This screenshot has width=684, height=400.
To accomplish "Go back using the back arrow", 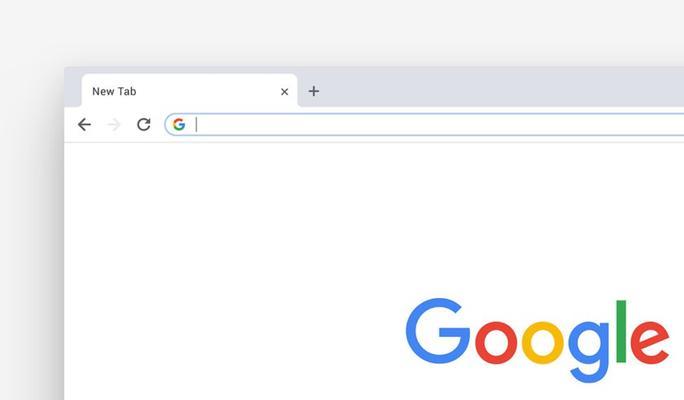I will [84, 125].
